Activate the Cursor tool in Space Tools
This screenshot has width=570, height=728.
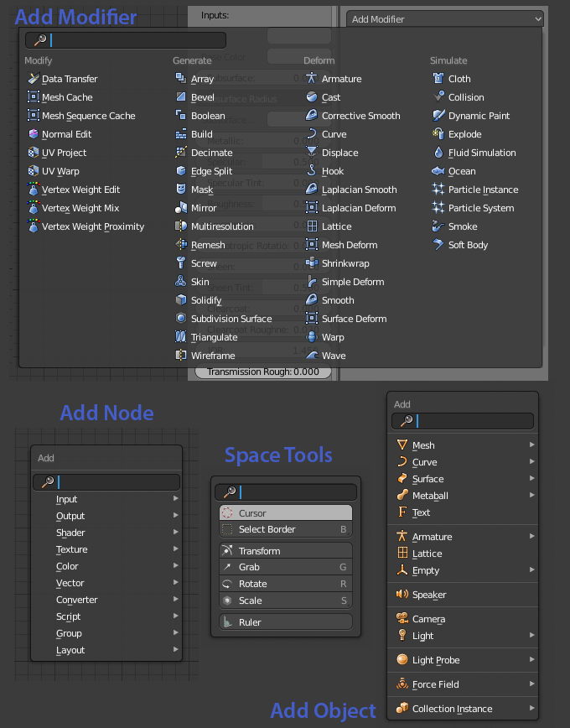pyautogui.click(x=286, y=512)
